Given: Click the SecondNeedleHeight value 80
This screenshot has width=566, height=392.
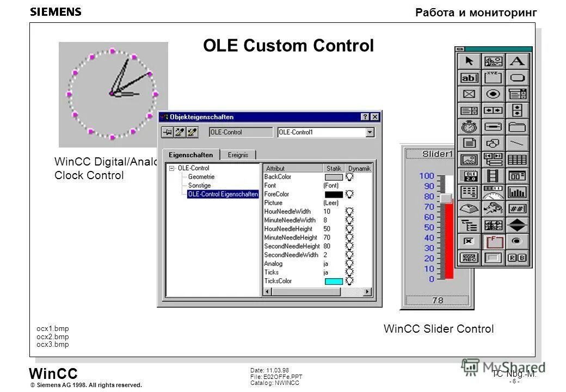Looking at the screenshot, I should 327,246.
